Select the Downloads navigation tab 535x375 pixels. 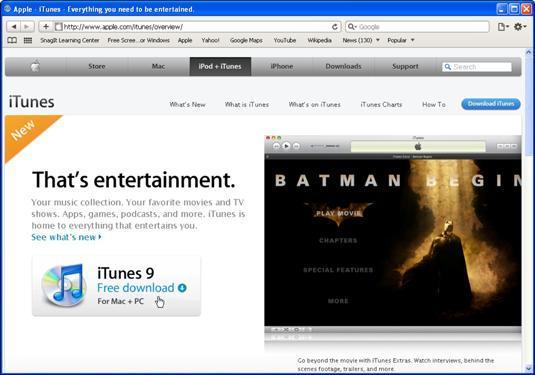tap(343, 67)
